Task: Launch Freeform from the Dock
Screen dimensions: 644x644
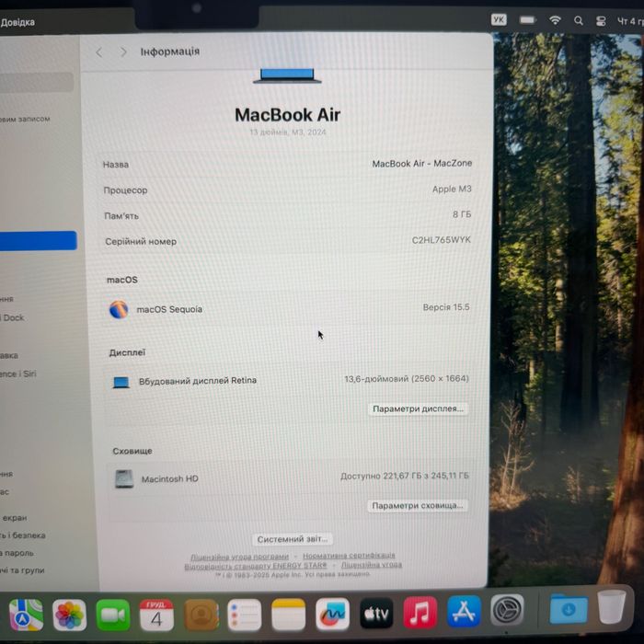Action: [332, 614]
